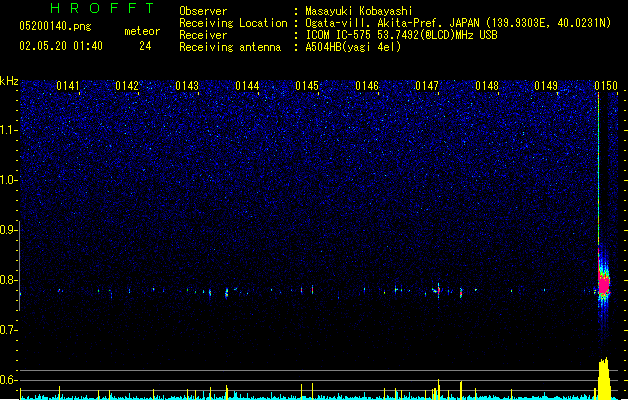
Task: Click the meteor count 24
Action: (x=145, y=46)
